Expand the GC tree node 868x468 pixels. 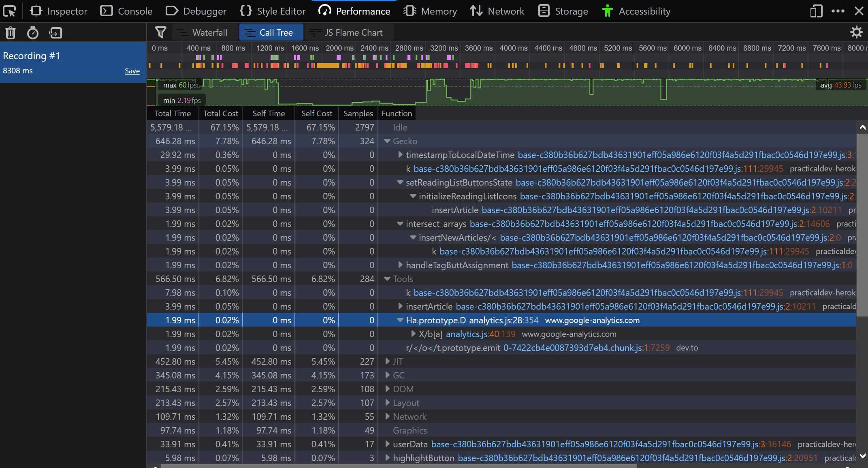pos(387,375)
